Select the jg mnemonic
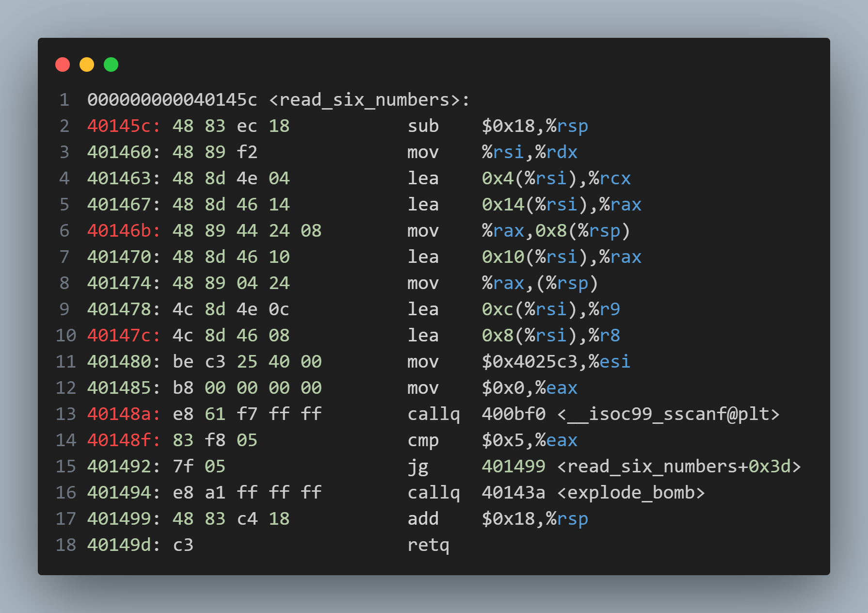 [x=418, y=467]
